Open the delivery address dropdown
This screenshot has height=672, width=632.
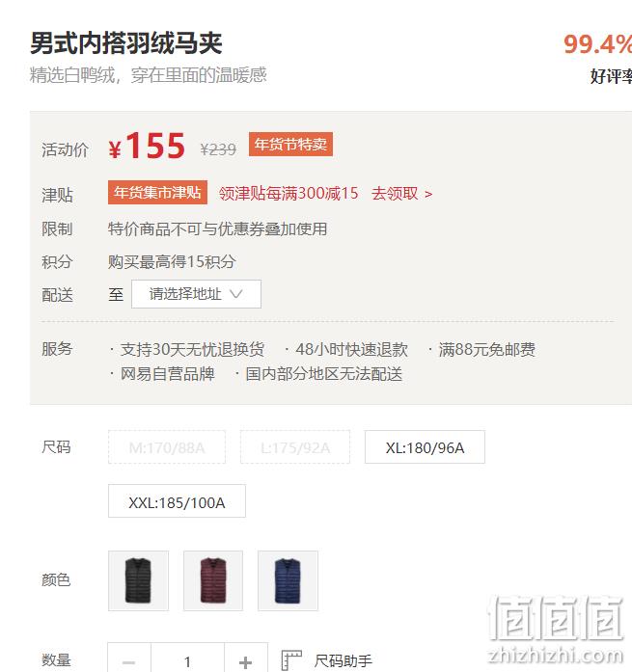point(196,294)
